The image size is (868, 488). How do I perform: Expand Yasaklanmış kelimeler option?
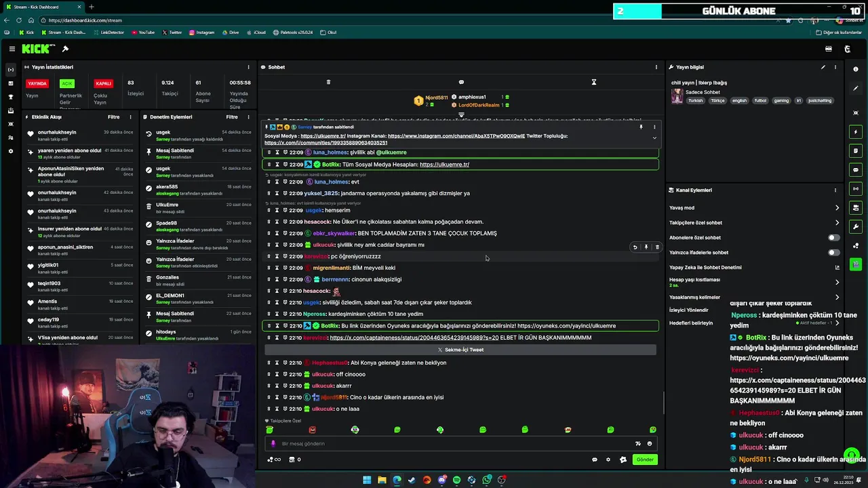pyautogui.click(x=837, y=297)
